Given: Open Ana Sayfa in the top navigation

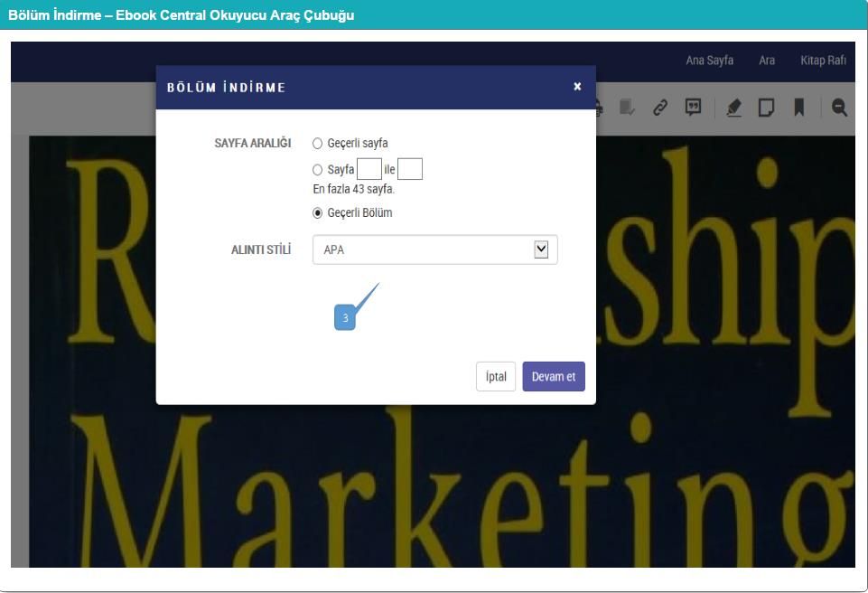Looking at the screenshot, I should pos(710,61).
